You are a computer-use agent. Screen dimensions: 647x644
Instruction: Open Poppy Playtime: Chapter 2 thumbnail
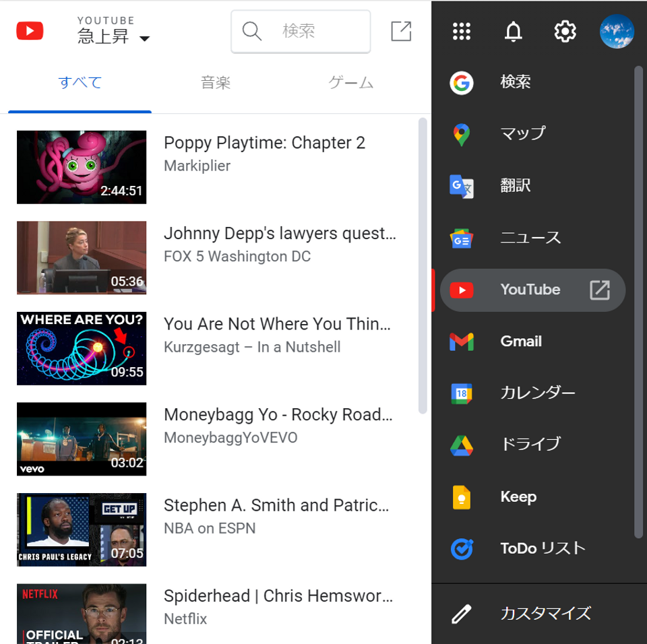(x=82, y=167)
